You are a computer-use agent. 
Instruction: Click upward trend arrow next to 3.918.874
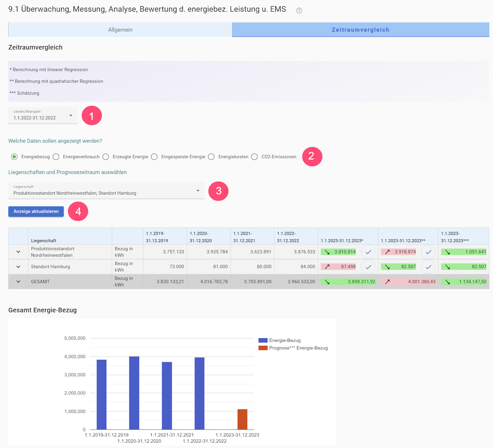(x=387, y=252)
